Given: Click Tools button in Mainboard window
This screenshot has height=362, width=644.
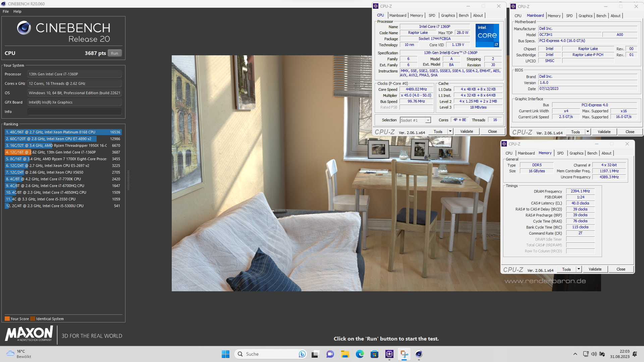Looking at the screenshot, I should [x=576, y=132].
